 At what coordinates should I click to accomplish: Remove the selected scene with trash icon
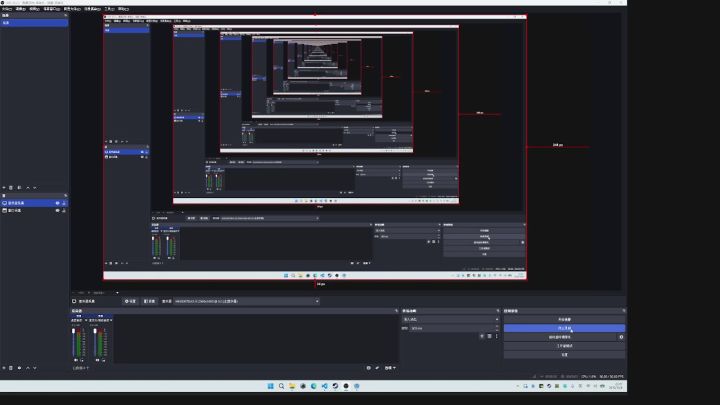point(11,187)
